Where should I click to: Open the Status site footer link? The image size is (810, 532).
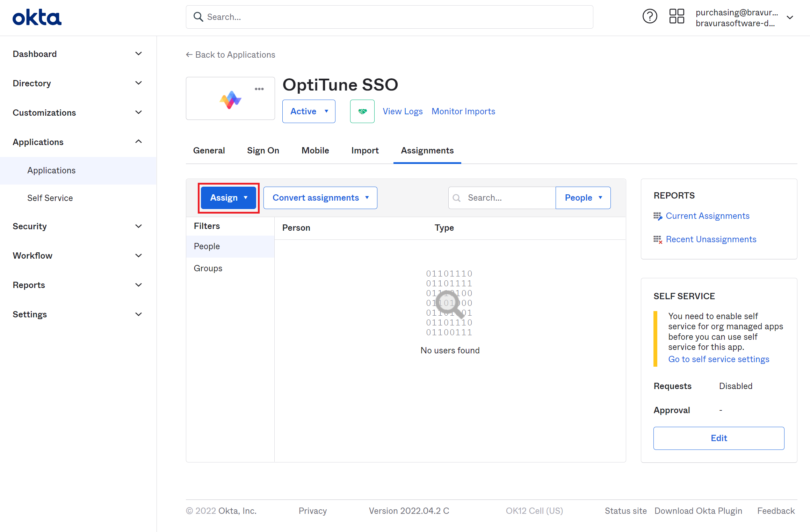[x=626, y=511]
